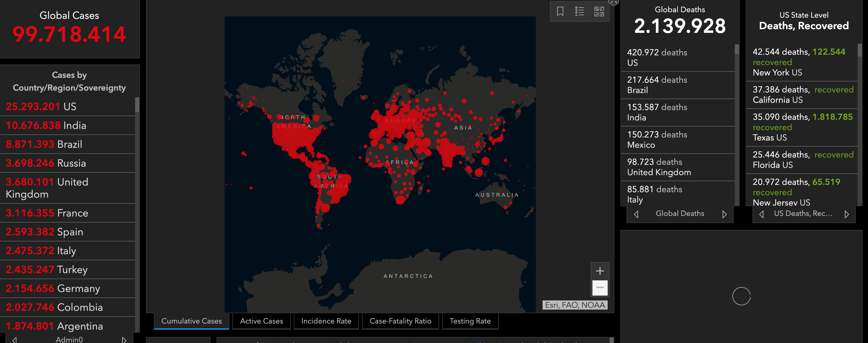The width and height of the screenshot is (868, 343).
Task: Show the map legend list icon
Action: click(579, 12)
